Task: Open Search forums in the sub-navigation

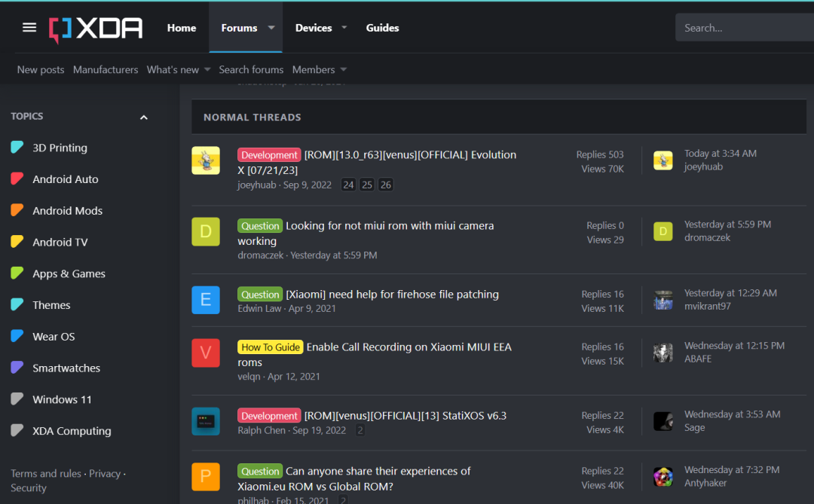Action: (251, 69)
